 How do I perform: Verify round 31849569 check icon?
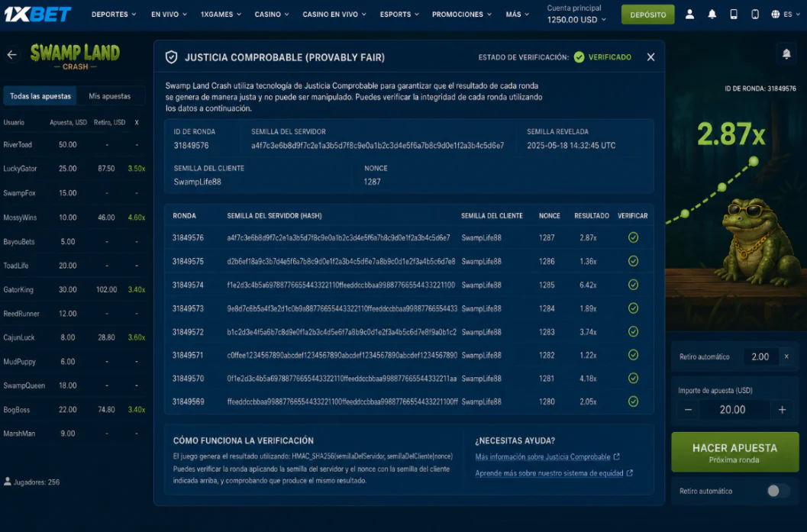coord(633,401)
